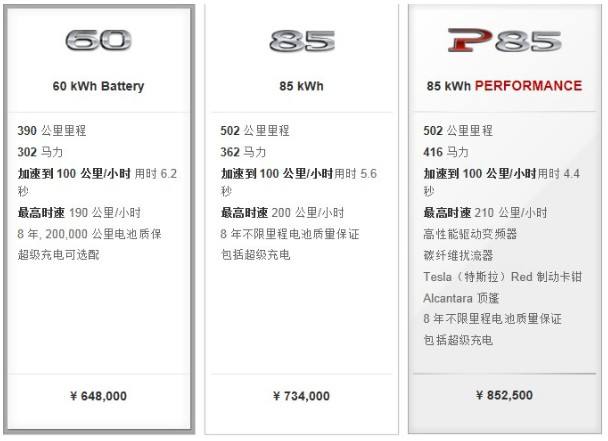Click the 超级充电可选配 line

[x=58, y=255]
